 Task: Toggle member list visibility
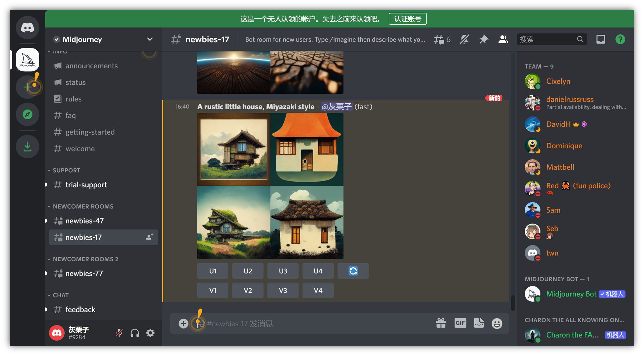[x=503, y=39]
